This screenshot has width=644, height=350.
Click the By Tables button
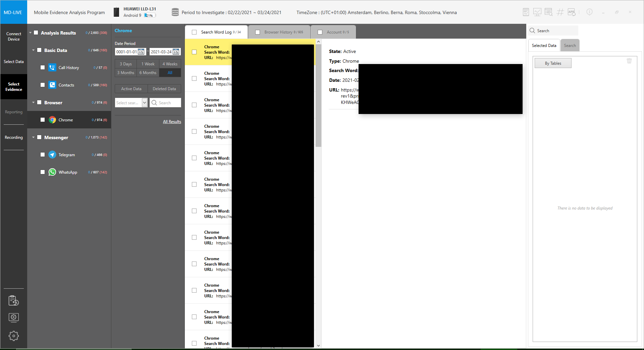click(553, 63)
